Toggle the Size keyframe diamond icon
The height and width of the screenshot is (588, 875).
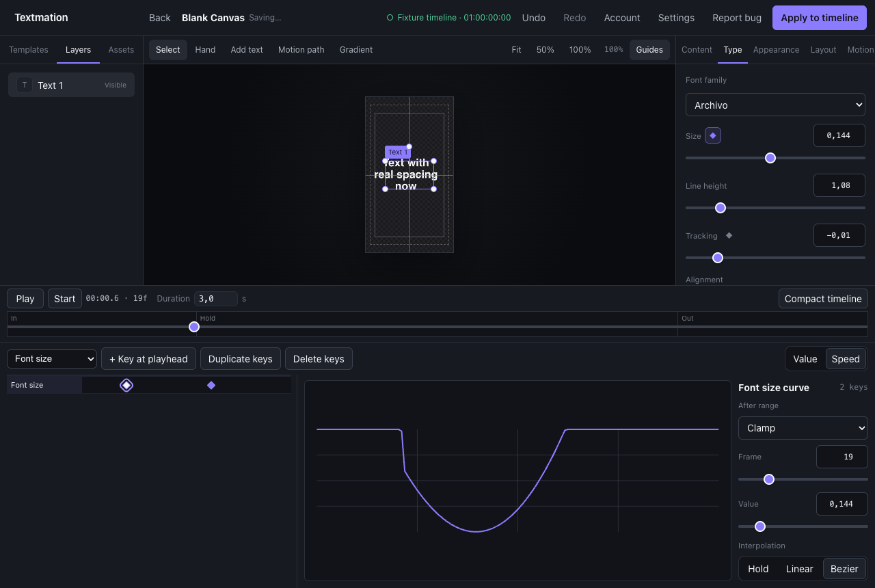click(713, 135)
